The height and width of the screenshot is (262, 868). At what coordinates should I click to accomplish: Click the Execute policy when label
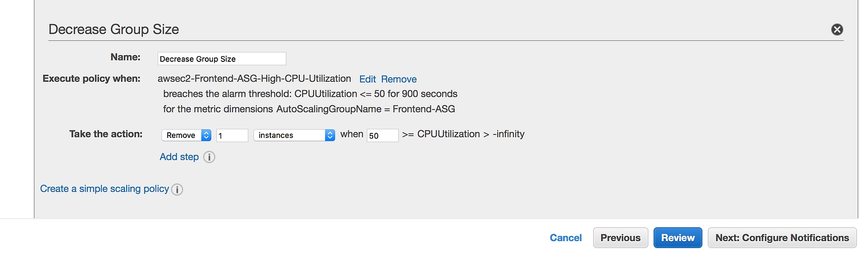[91, 78]
